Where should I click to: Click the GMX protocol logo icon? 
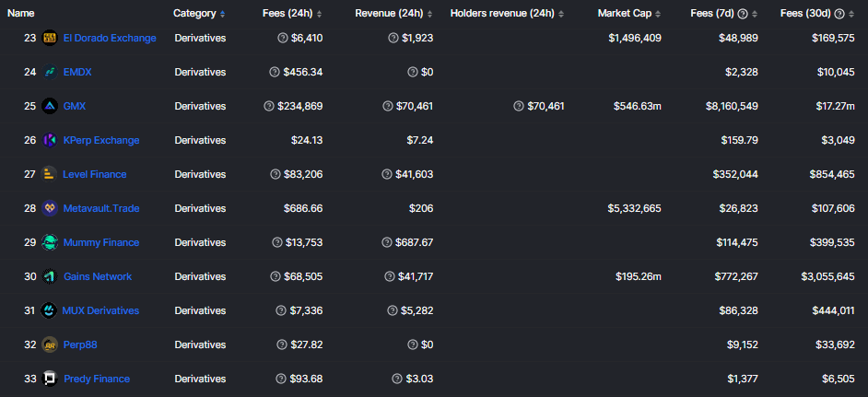(50, 106)
